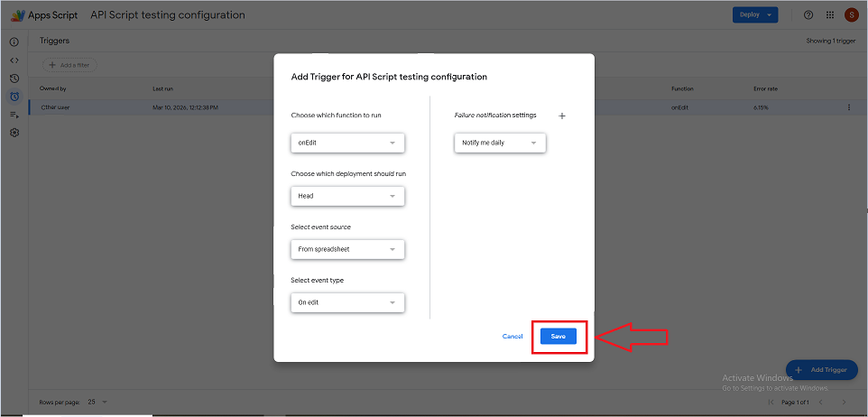Click the Save button in dialog
868x417 pixels.
point(559,336)
